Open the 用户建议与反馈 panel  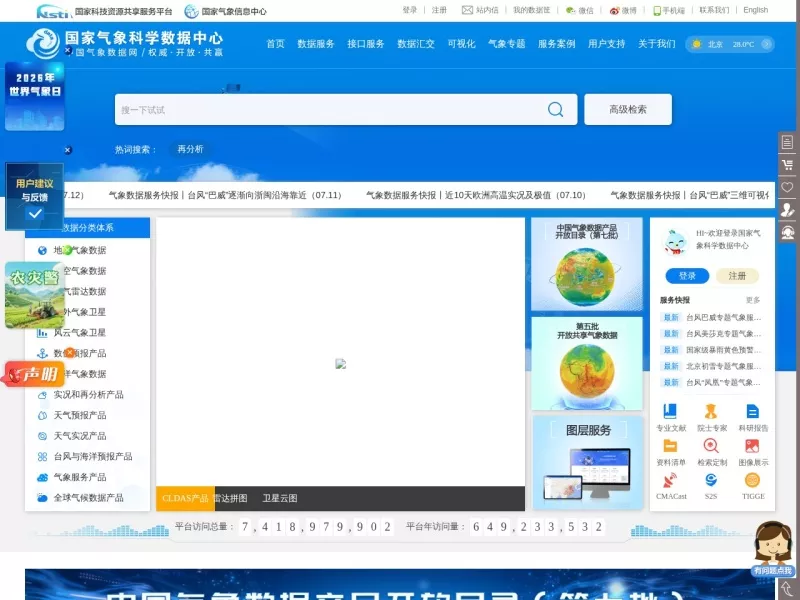(x=35, y=196)
